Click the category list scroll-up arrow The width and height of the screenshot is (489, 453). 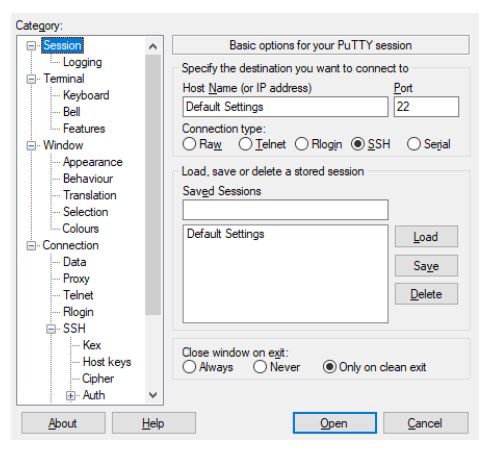click(x=153, y=46)
